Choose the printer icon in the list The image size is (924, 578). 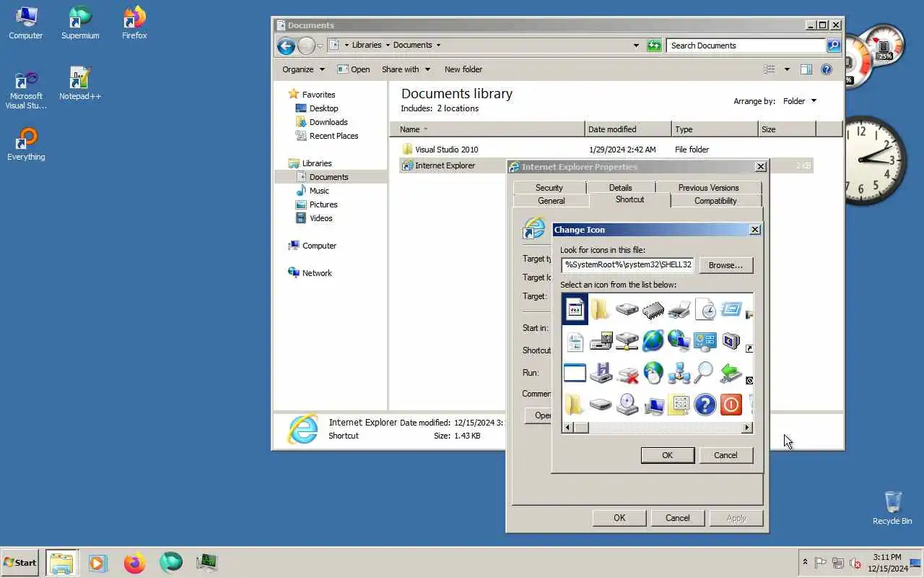[x=679, y=309]
